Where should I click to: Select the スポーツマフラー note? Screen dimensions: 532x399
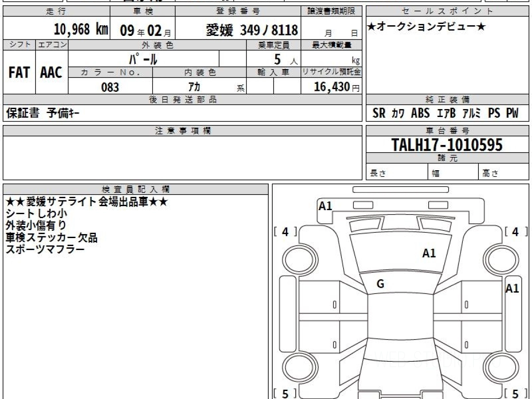click(45, 250)
